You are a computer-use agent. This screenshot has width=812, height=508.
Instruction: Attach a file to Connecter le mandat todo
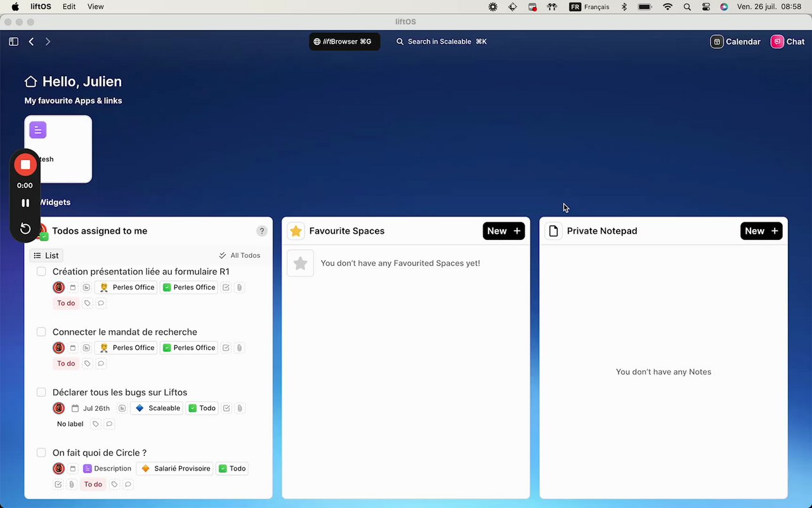(239, 348)
